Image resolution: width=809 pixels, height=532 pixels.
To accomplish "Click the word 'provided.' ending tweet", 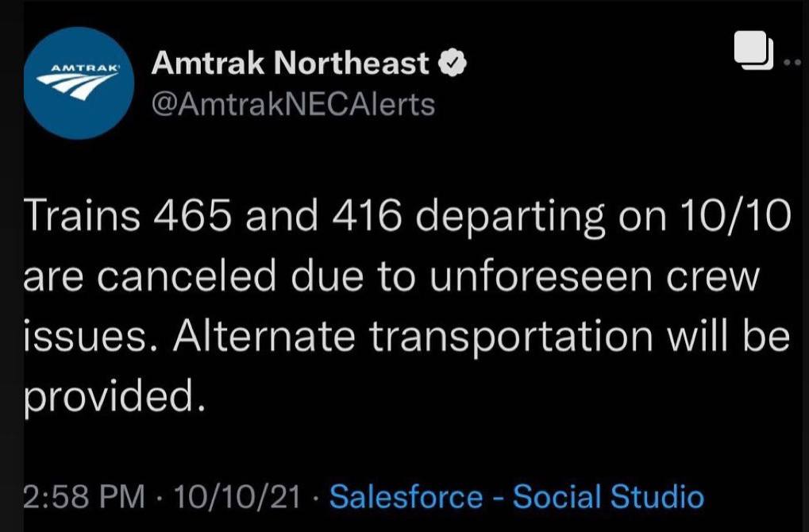I will tap(114, 397).
